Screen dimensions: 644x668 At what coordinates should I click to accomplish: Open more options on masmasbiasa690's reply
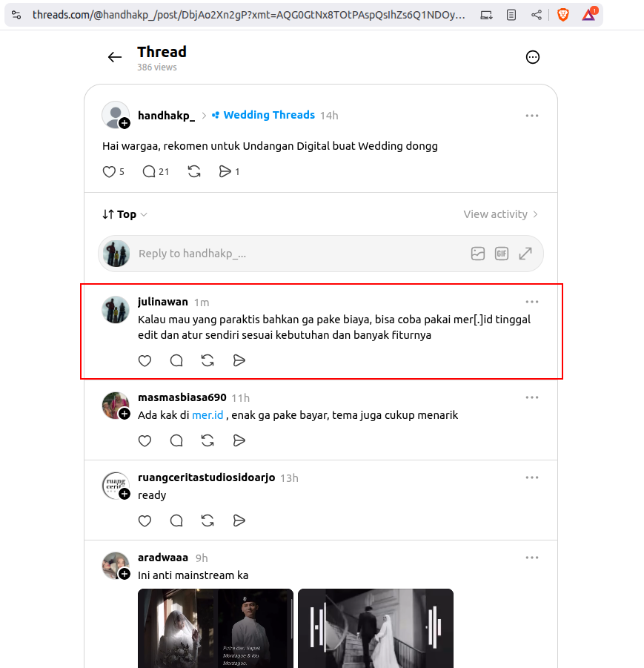tap(532, 397)
